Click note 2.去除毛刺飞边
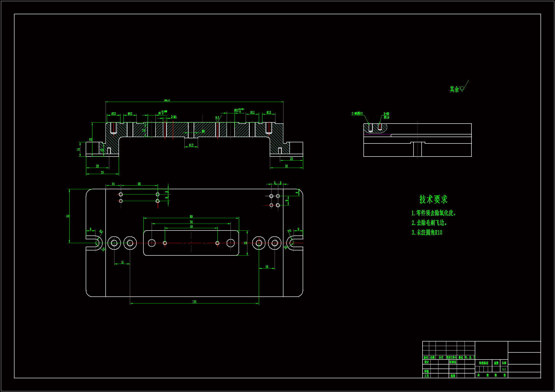The image size is (555, 392). pyautogui.click(x=429, y=223)
